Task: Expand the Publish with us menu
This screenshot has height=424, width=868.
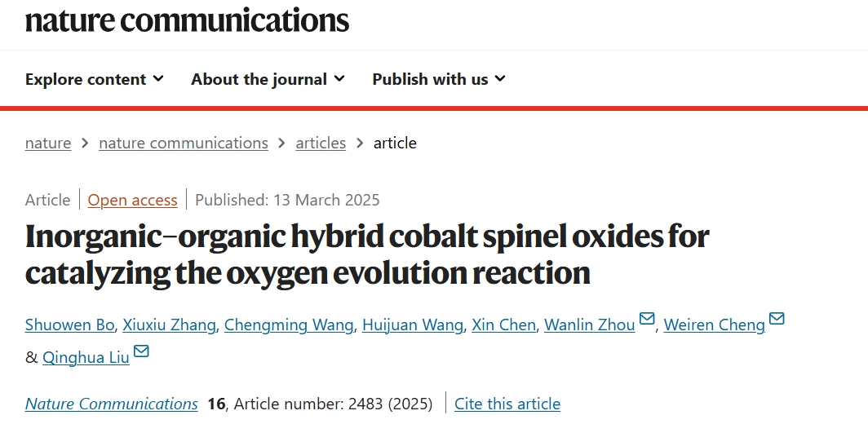Action: click(x=439, y=79)
